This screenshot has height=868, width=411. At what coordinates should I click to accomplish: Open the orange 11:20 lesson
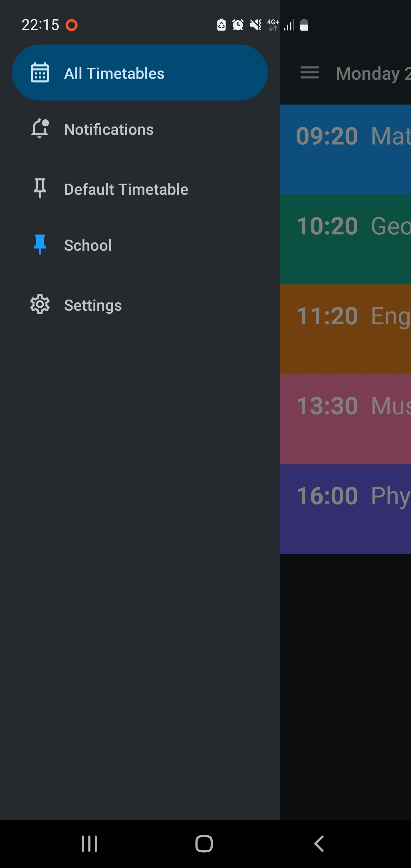point(345,329)
